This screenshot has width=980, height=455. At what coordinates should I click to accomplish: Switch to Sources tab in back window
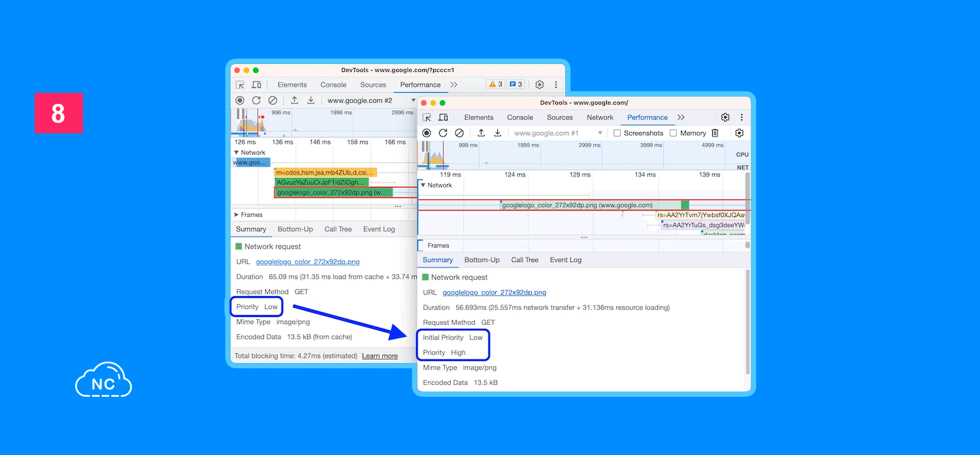tap(373, 85)
